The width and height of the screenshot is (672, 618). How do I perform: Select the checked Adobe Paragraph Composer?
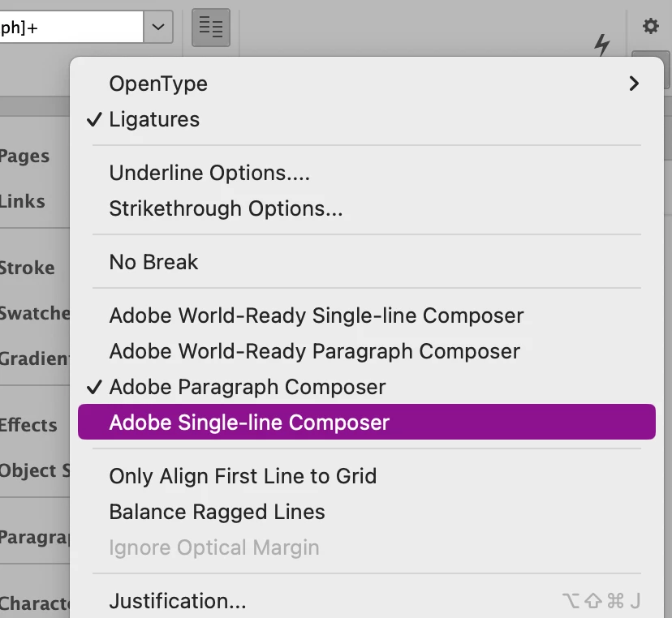(248, 387)
